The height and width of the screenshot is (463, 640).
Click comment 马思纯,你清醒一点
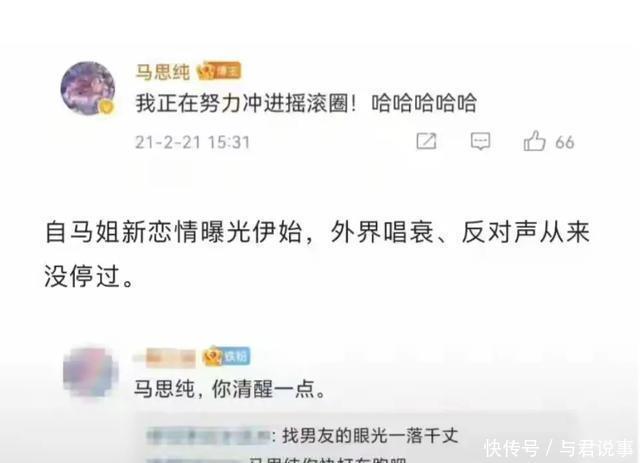point(231,388)
